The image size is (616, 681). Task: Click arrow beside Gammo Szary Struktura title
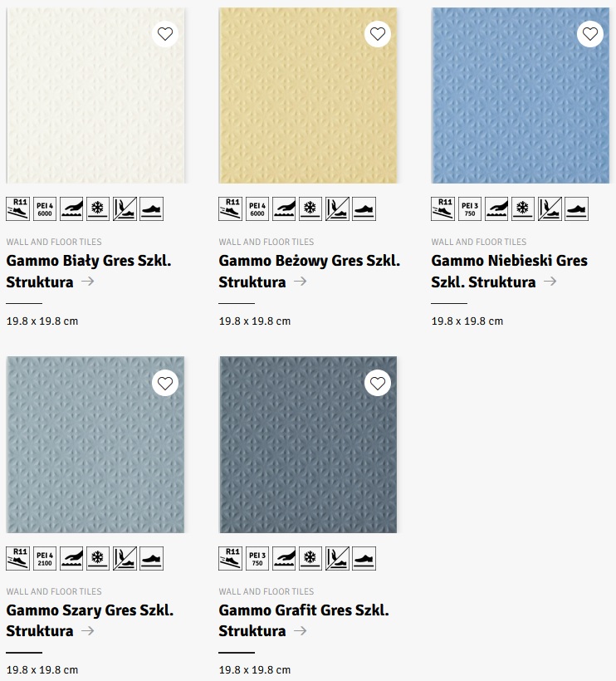click(88, 630)
